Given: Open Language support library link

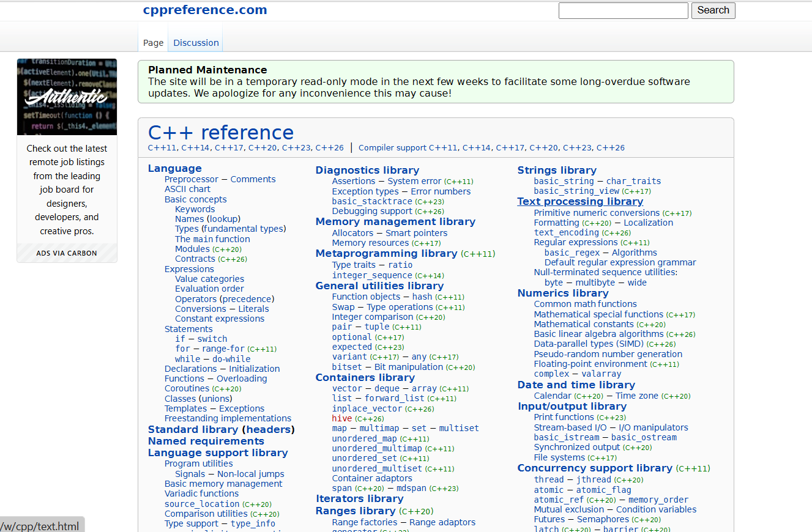Looking at the screenshot, I should pos(218,453).
